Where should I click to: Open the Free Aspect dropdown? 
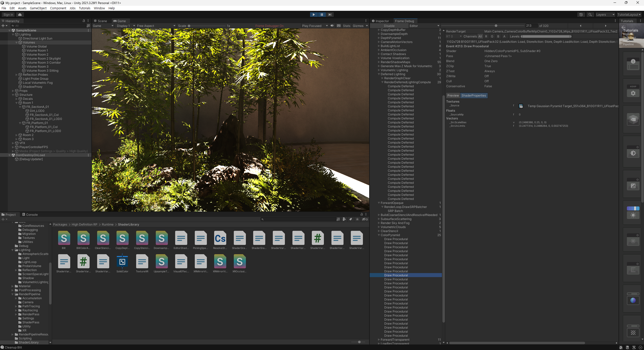tap(156, 26)
